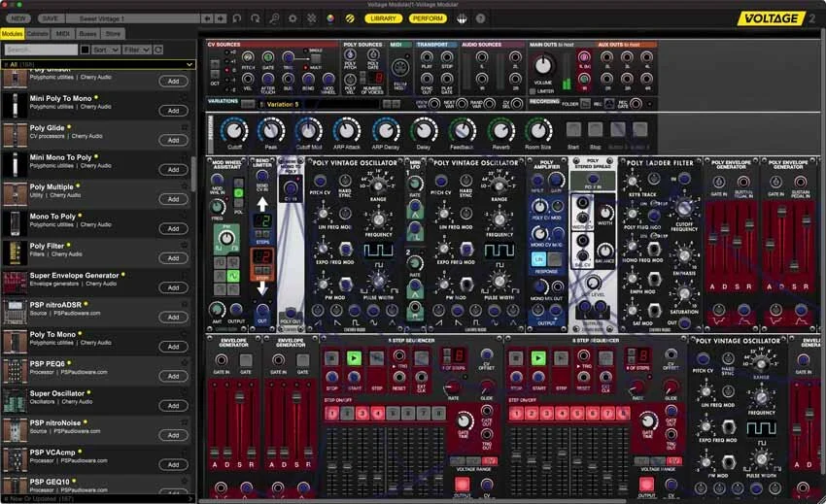Click the Transport STOP jack
This screenshot has width=826, height=504.
(447, 57)
